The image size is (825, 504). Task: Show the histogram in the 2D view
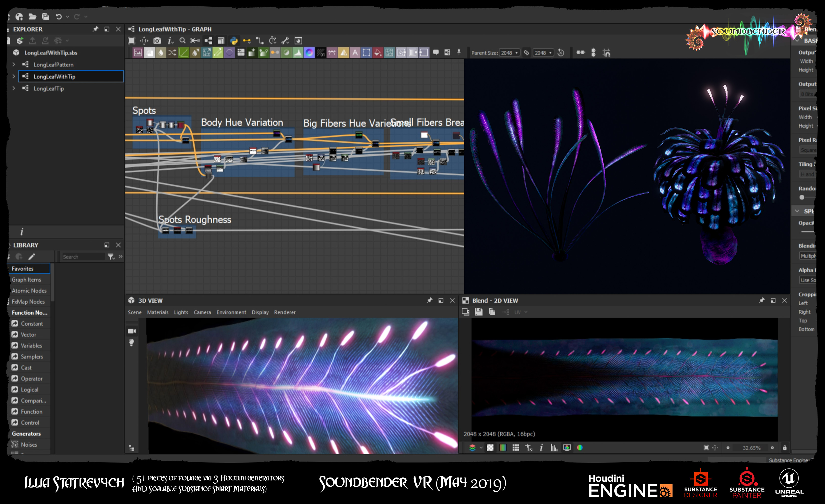pyautogui.click(x=554, y=448)
